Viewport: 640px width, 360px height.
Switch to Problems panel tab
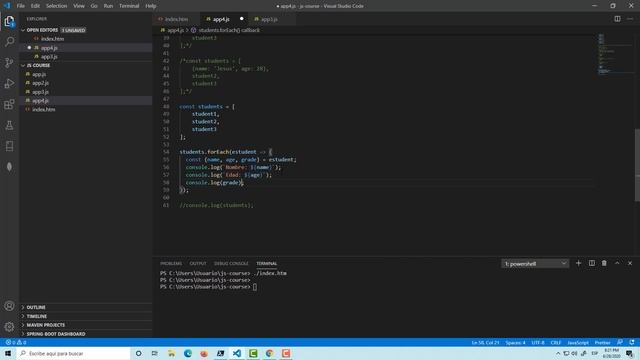coord(171,264)
